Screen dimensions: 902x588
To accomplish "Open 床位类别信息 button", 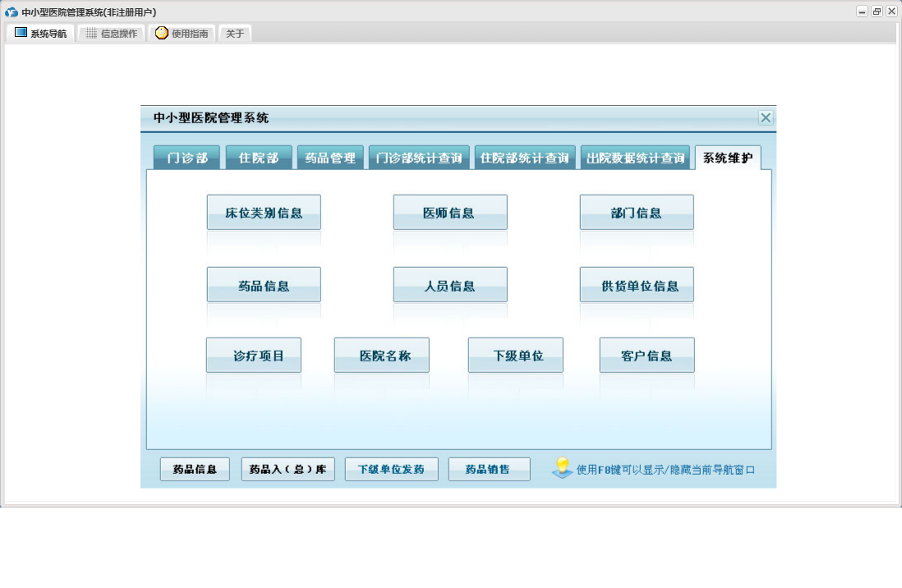I will click(x=264, y=213).
